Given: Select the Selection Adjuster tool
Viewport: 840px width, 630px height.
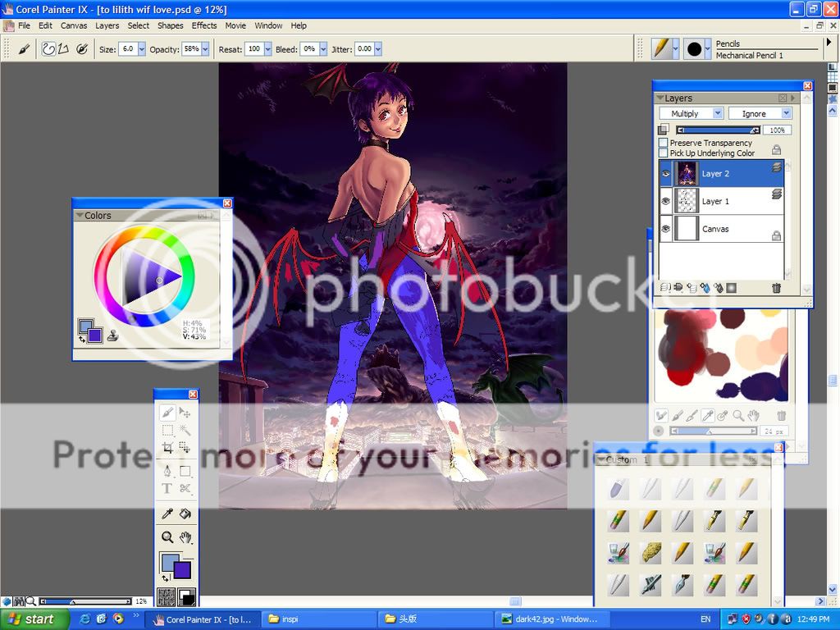Looking at the screenshot, I should pos(185,448).
